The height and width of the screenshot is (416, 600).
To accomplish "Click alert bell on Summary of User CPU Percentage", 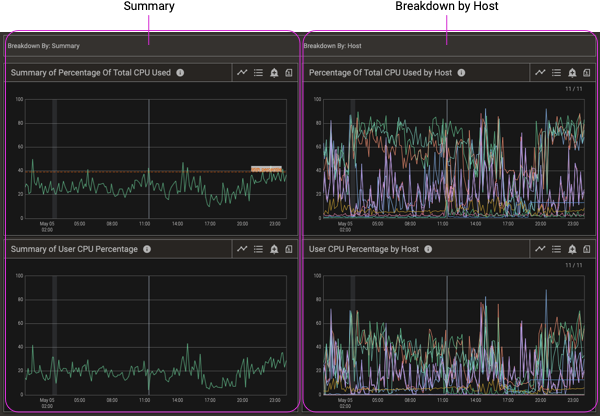I will click(274, 249).
